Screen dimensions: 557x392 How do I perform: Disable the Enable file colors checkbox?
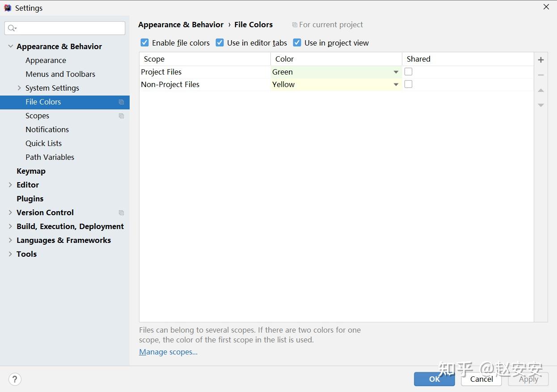coord(145,43)
